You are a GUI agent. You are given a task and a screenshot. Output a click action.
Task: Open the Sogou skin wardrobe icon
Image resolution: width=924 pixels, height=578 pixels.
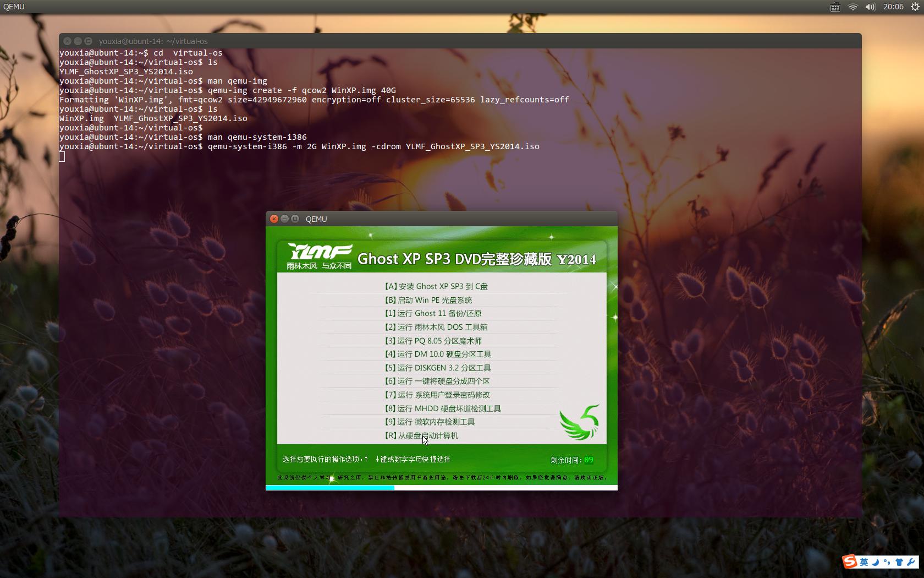click(900, 562)
